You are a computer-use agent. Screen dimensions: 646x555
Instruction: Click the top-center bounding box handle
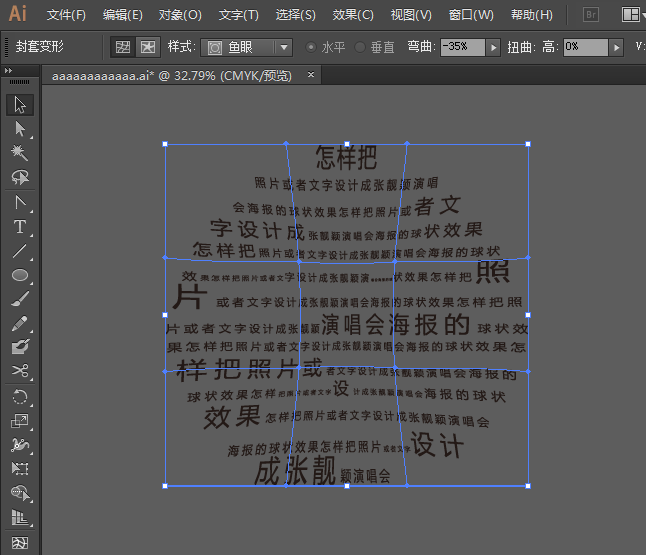pyautogui.click(x=347, y=144)
